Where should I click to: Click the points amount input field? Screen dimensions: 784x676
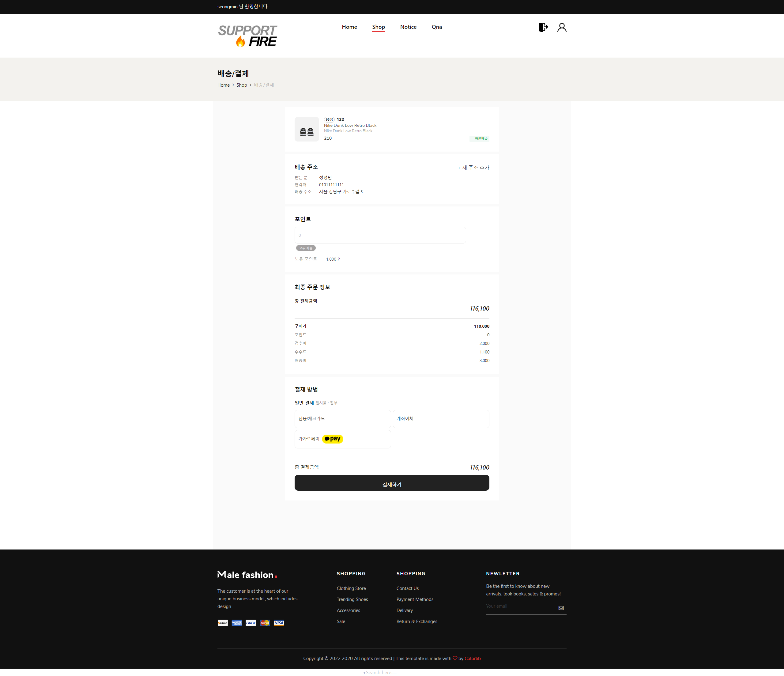(380, 235)
